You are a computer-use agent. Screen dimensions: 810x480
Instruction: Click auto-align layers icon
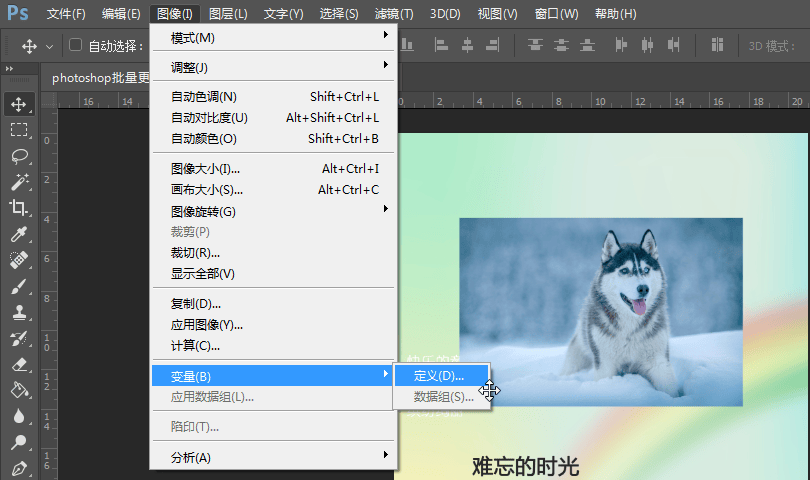pyautogui.click(x=717, y=45)
